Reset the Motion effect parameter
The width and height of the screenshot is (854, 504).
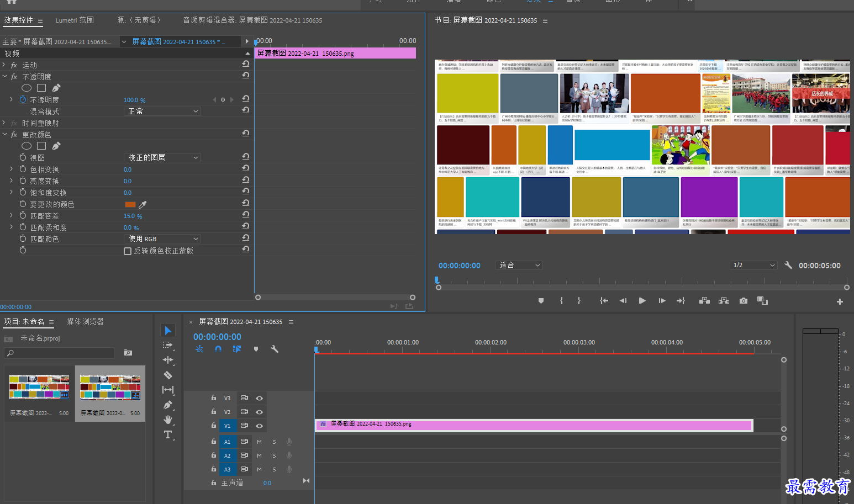pyautogui.click(x=245, y=64)
